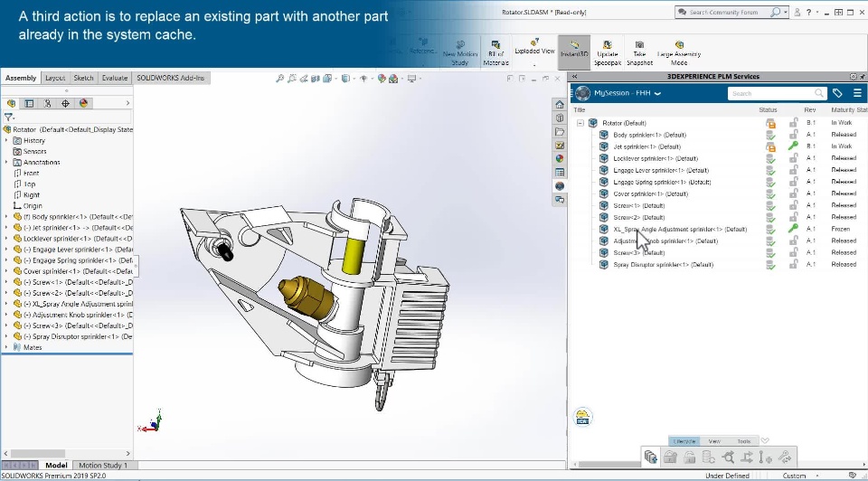Screen dimensions: 868x481
Task: Open the Custom Properties task pane icon
Action: (x=560, y=172)
